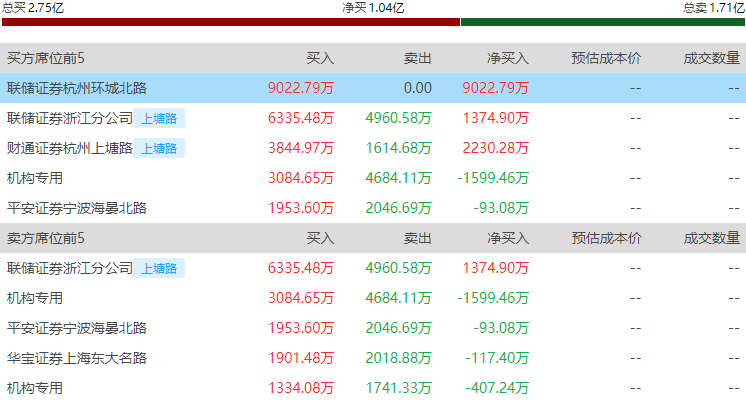
Task: Click the 卖方席位前5 section header
Action: pyautogui.click(x=46, y=238)
